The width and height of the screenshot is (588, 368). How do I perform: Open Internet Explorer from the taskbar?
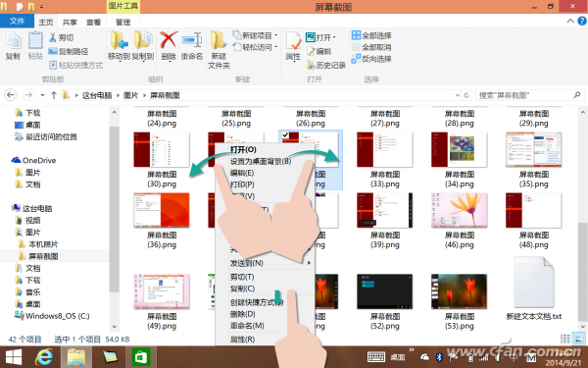tap(44, 356)
